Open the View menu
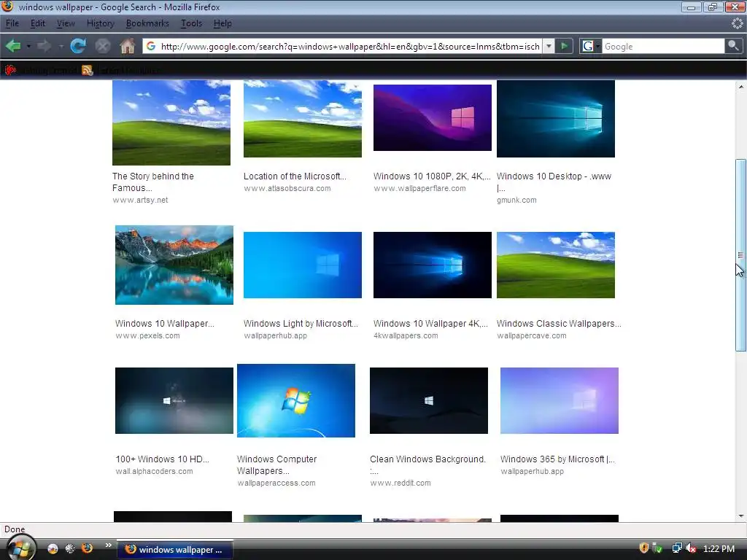 point(66,23)
